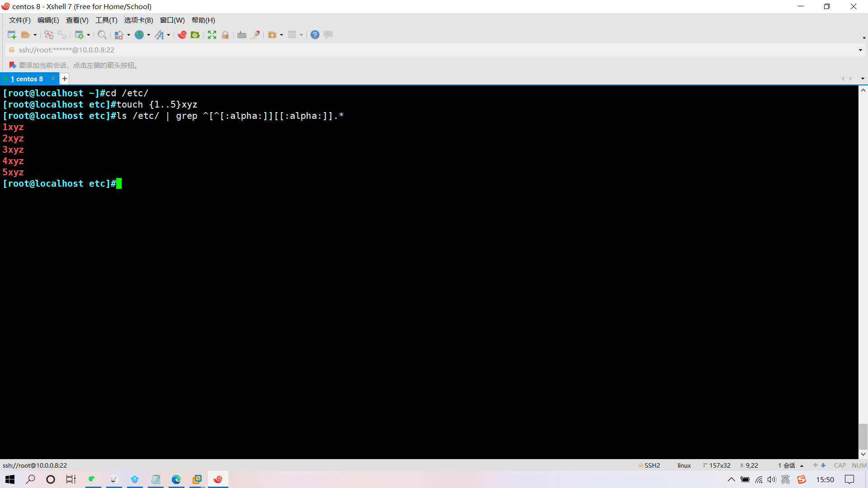Click the New Session icon
This screenshot has width=868, height=488.
tap(12, 35)
